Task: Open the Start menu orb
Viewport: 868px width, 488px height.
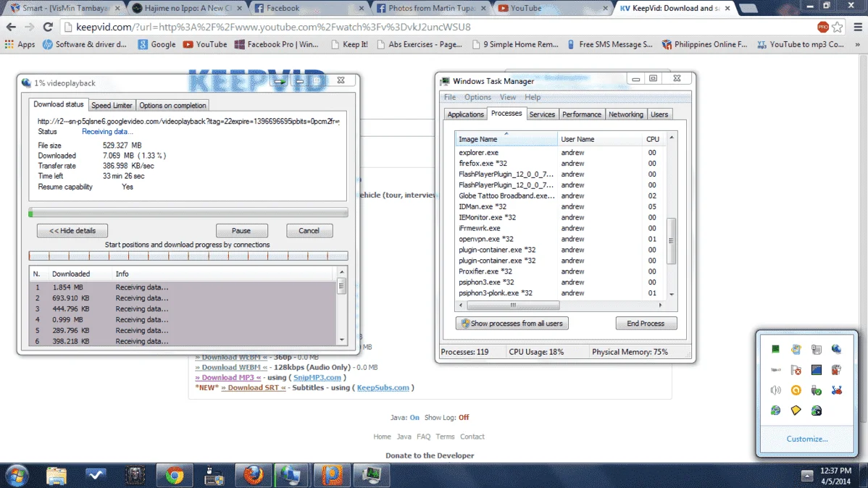Action: pyautogui.click(x=17, y=475)
